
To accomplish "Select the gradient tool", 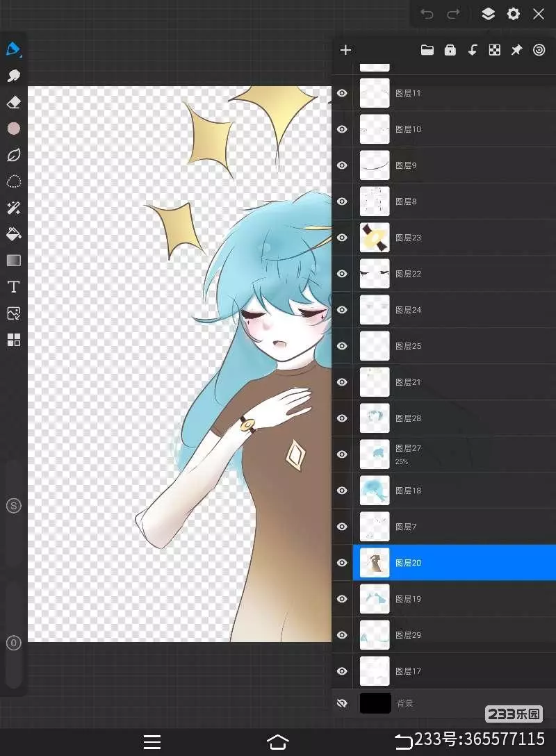I will pos(13,261).
